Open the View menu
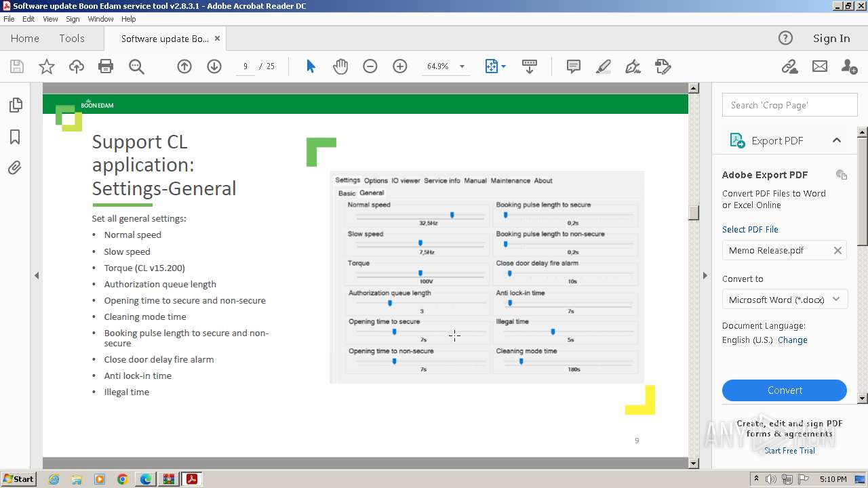This screenshot has width=868, height=488. point(51,19)
